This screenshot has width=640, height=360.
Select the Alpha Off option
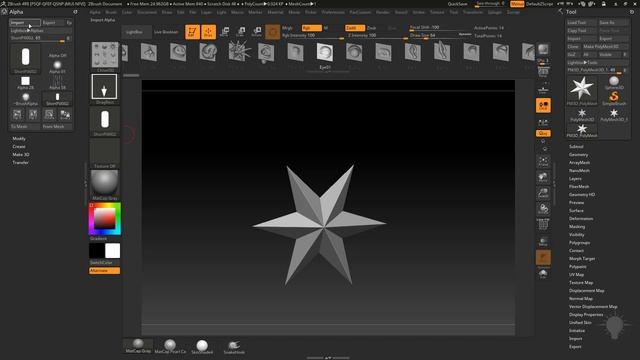[x=58, y=55]
